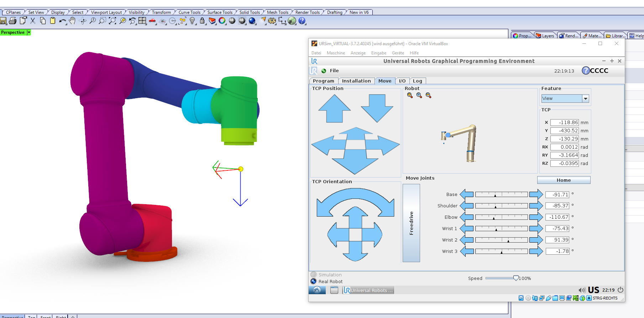The image size is (644, 318).
Task: Click the Home button
Action: click(x=564, y=180)
